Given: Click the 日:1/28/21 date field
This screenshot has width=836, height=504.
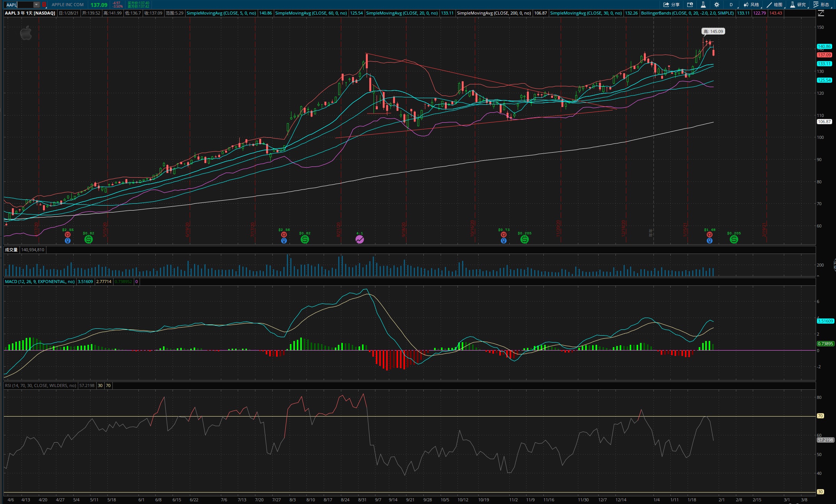Looking at the screenshot, I should click(69, 13).
